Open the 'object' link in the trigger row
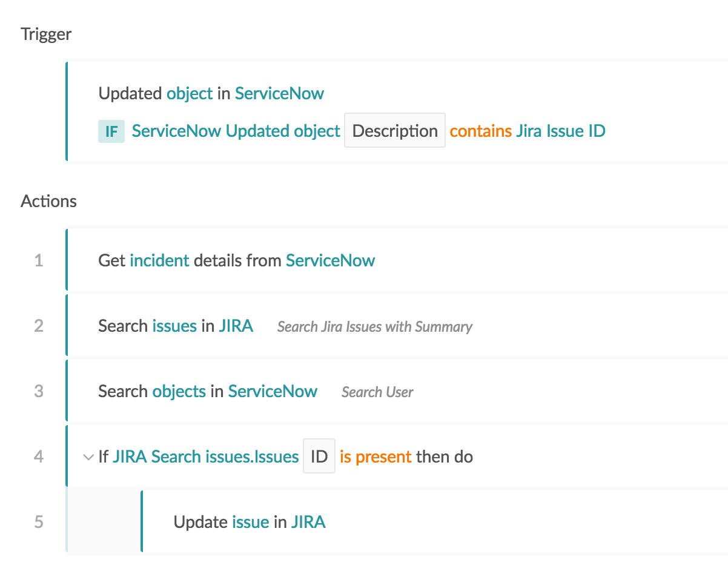The width and height of the screenshot is (728, 580). pos(189,93)
